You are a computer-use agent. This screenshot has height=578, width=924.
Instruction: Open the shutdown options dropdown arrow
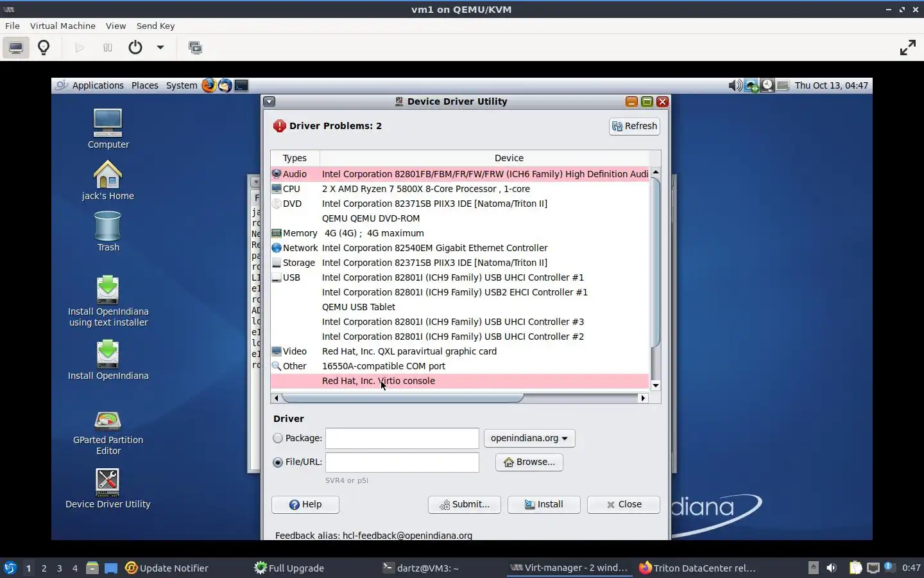[x=160, y=48]
